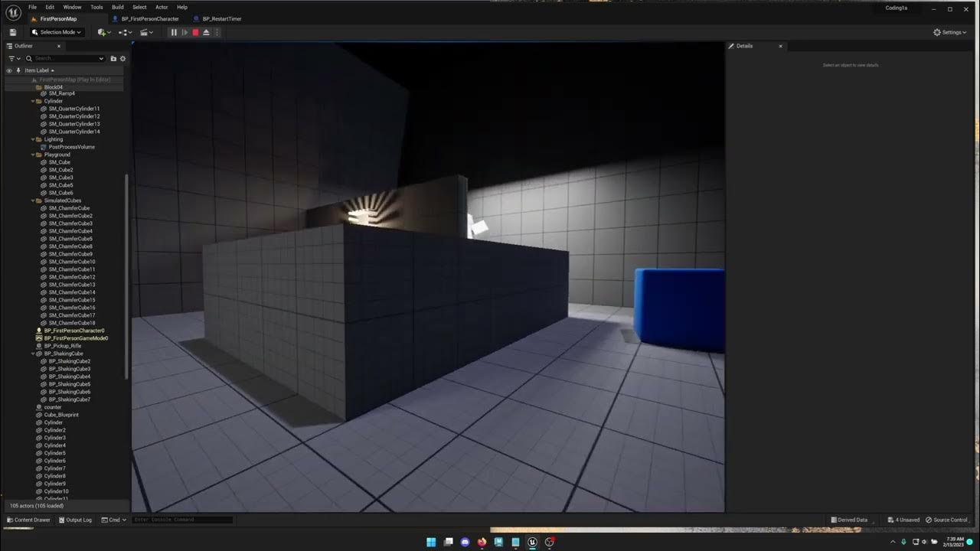Image resolution: width=980 pixels, height=551 pixels.
Task: Save the current level with the disk icon
Action: 12,32
